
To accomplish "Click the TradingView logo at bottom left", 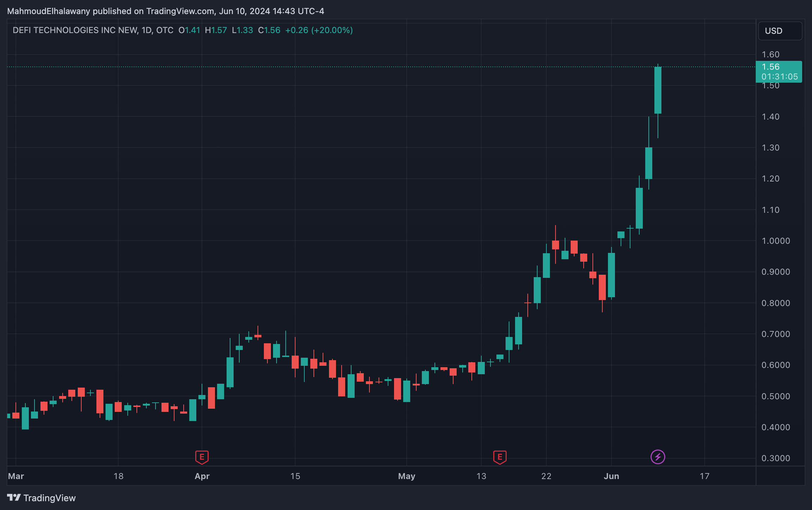I will 14,497.
